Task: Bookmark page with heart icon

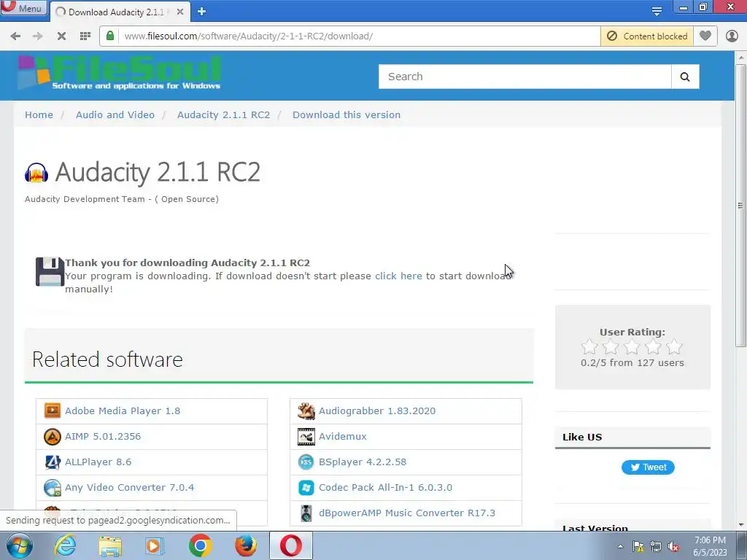Action: pos(705,36)
